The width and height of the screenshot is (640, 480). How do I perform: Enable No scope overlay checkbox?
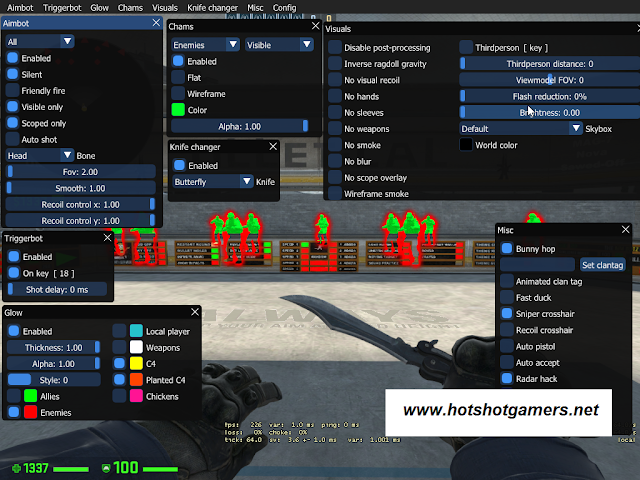pos(335,178)
